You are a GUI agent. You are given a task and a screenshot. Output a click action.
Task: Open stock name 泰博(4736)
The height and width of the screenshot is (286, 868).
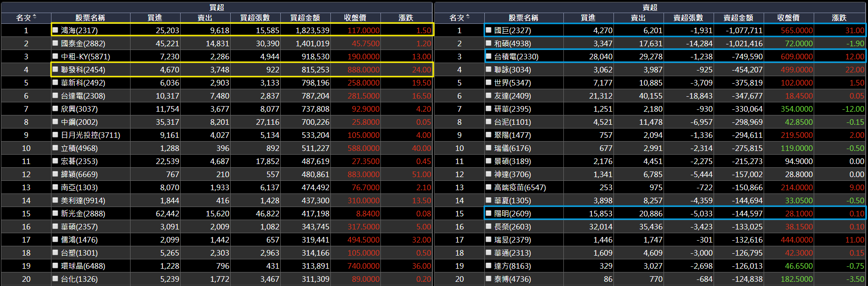[x=512, y=279]
